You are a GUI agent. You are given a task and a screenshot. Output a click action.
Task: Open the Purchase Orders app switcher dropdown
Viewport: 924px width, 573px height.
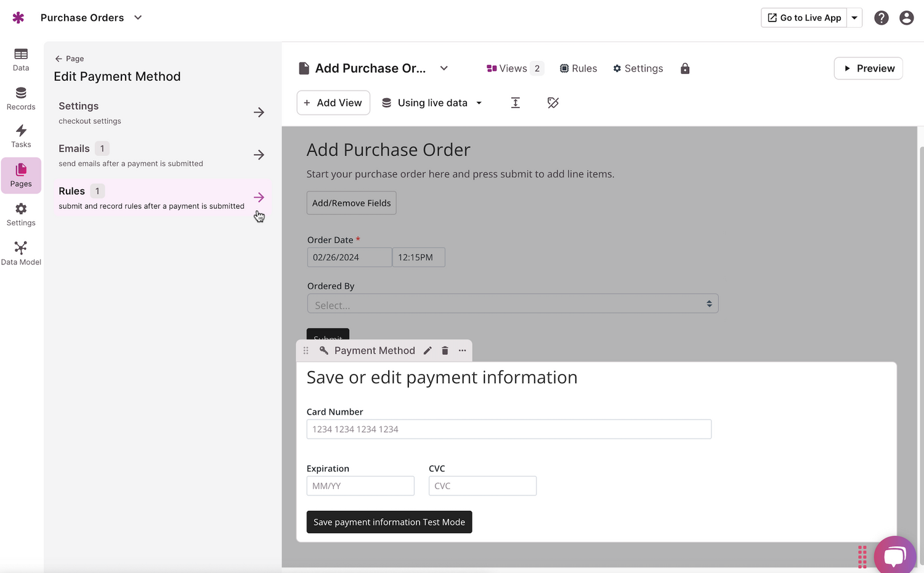[137, 18]
